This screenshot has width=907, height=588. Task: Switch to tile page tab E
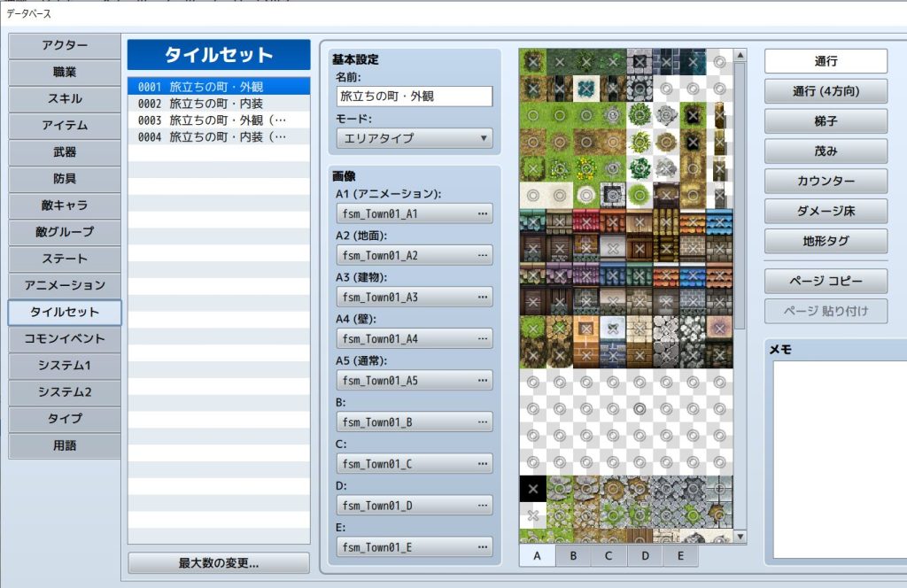(x=680, y=556)
